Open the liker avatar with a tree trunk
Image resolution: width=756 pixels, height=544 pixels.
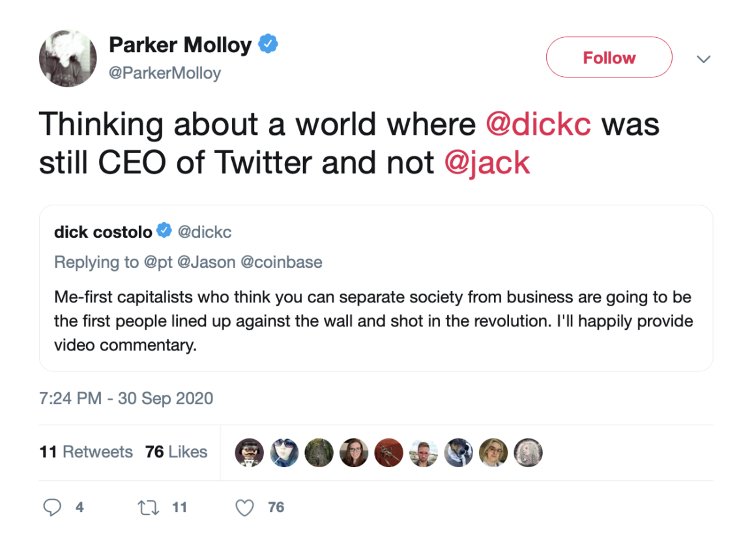[319, 452]
